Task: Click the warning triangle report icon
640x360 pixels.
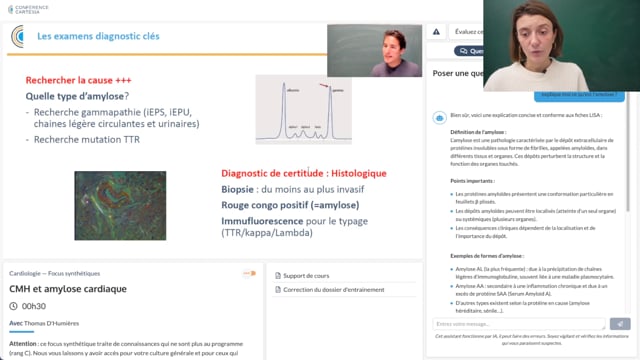Action: point(436,32)
